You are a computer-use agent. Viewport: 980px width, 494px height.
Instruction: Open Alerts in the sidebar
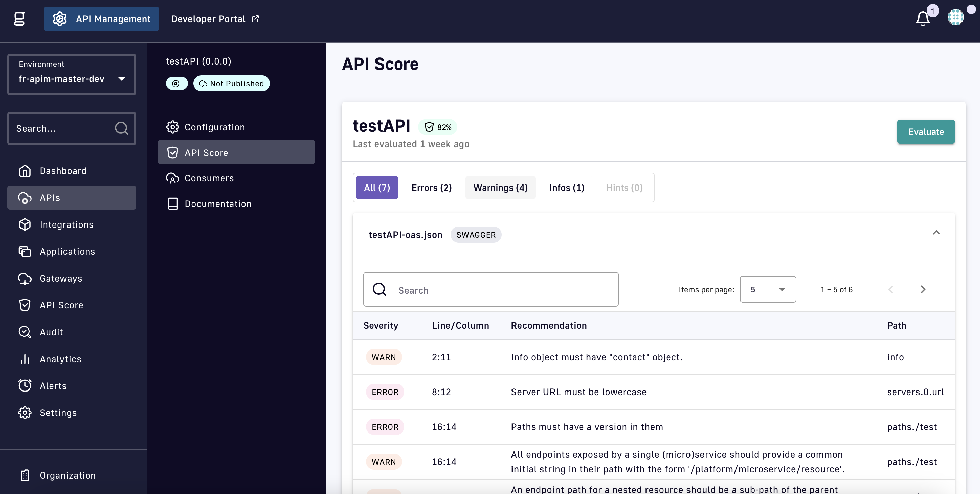click(53, 385)
